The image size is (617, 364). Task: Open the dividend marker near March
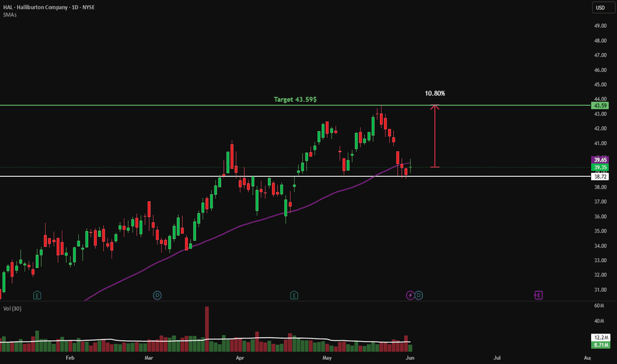tap(157, 295)
